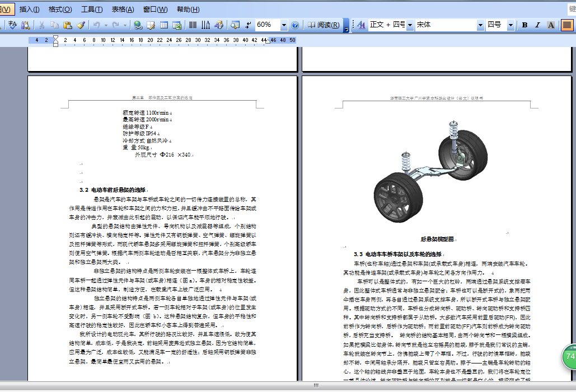Show or hide formatting marks
This screenshot has width=576, height=392.
coord(249,25)
